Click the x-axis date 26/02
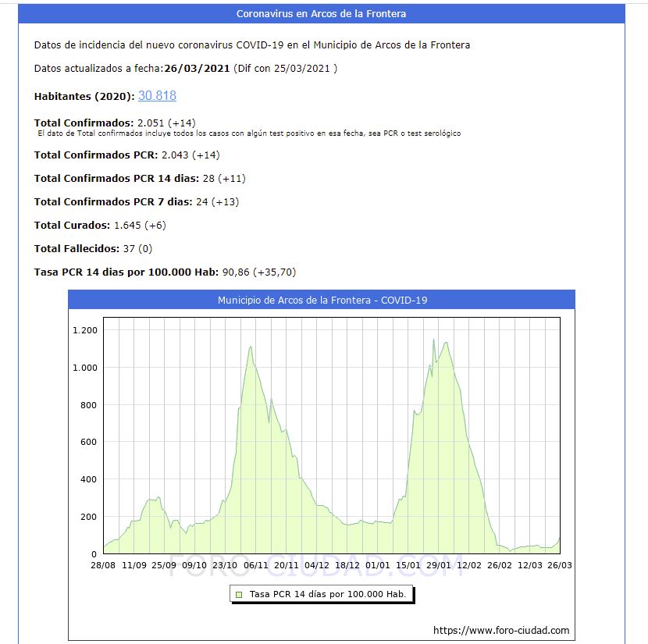Screen dimensions: 648x644 coord(500,565)
